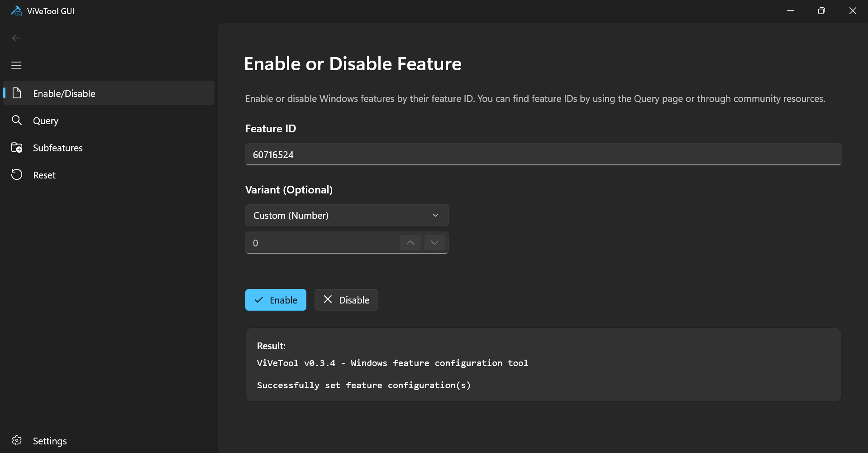The height and width of the screenshot is (453, 868).
Task: Click the Query magnifier icon
Action: coord(17,120)
